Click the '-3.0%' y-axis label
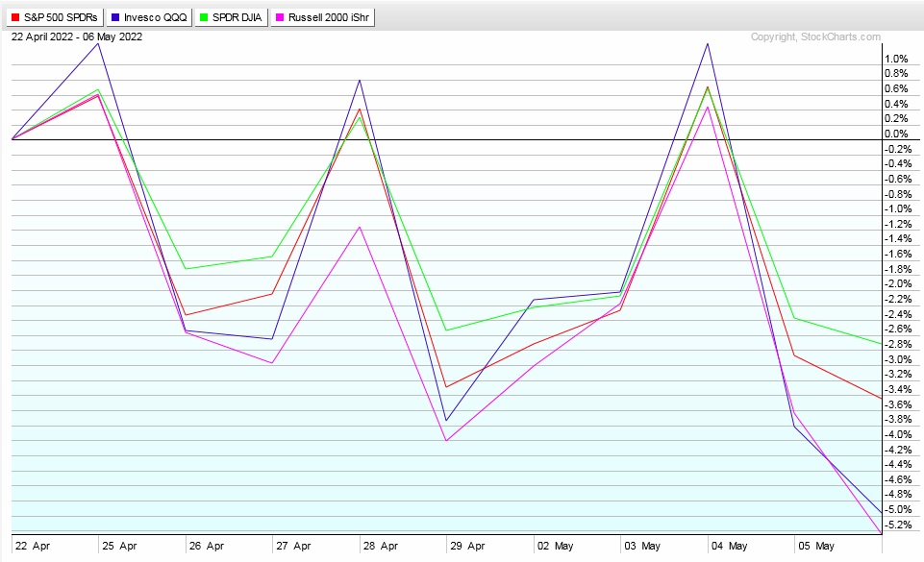 898,359
